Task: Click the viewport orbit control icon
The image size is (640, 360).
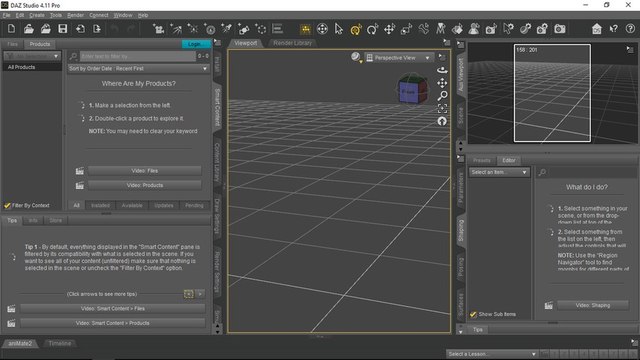Action: pyautogui.click(x=442, y=70)
